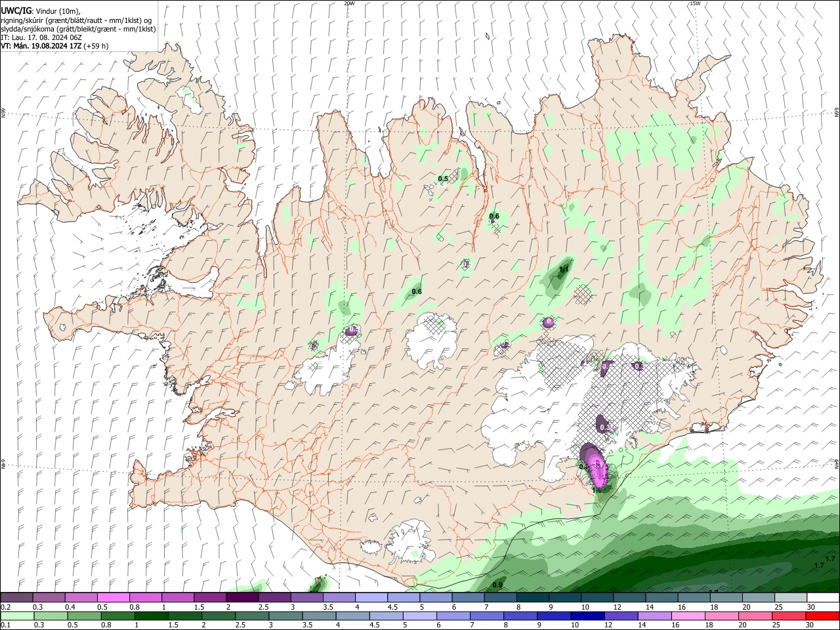Choose the light green 0.3 rain swatch
840x630 pixels.
point(51,616)
